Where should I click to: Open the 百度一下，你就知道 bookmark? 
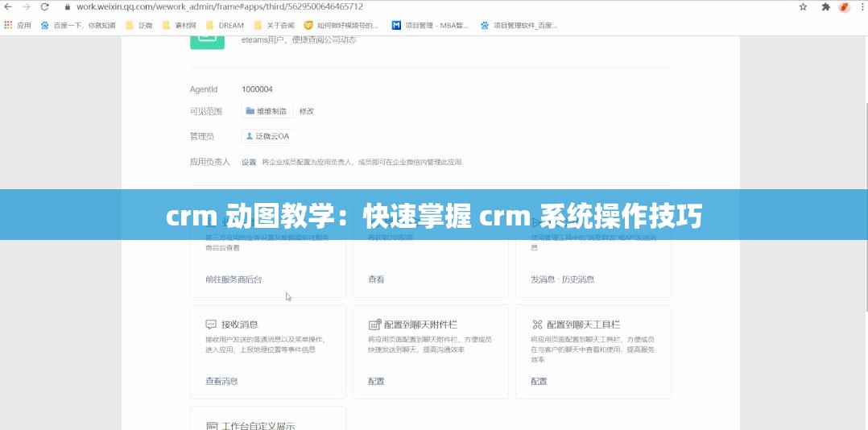(78, 26)
